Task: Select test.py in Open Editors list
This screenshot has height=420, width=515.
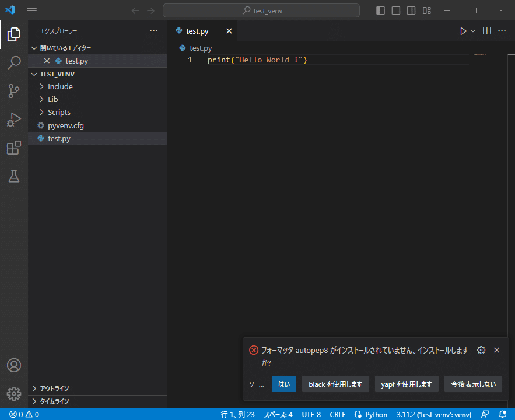Action: (98, 61)
